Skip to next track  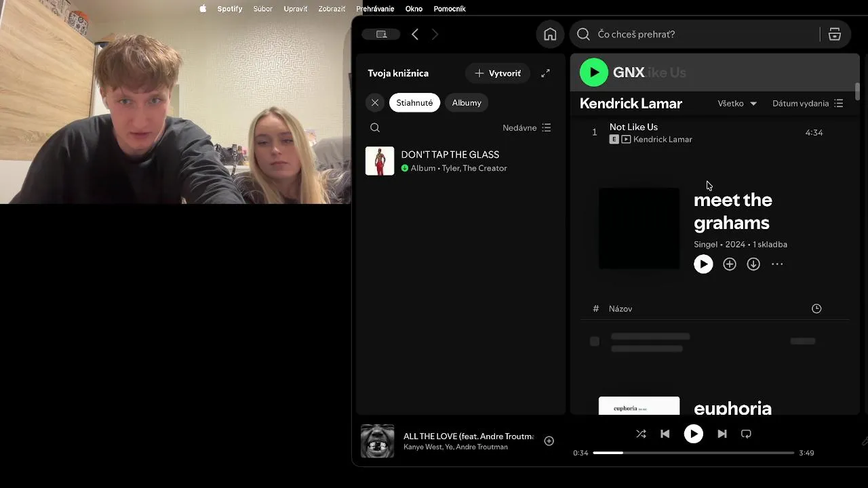tap(722, 434)
